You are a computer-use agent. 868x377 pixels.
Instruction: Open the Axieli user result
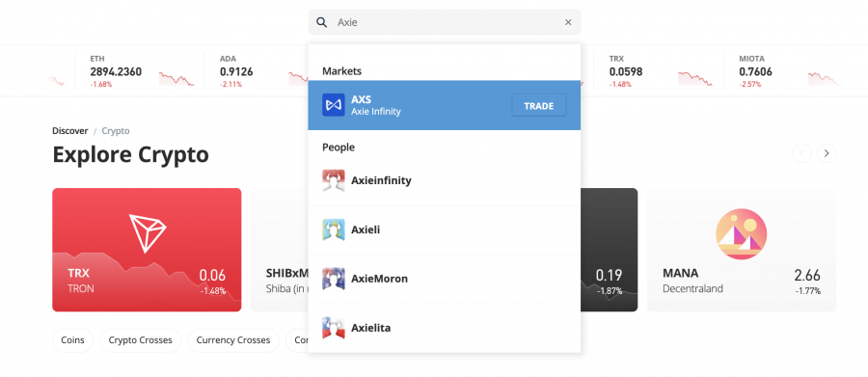[x=444, y=229]
